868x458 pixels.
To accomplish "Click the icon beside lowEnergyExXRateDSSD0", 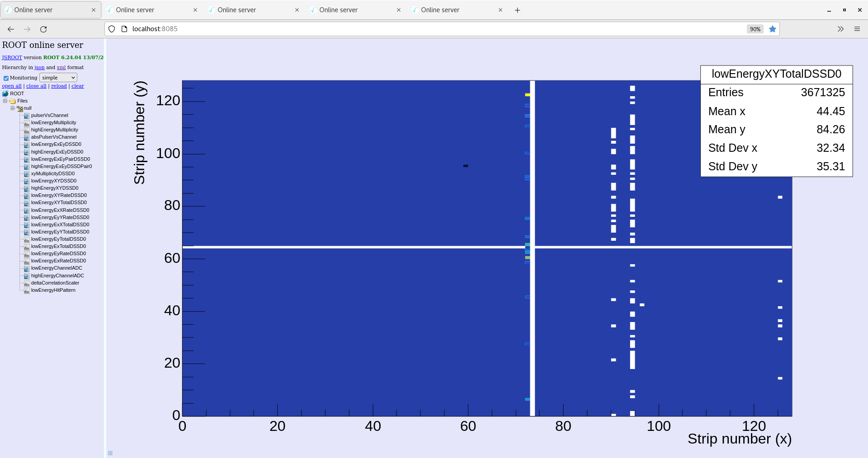I will pyautogui.click(x=27, y=210).
